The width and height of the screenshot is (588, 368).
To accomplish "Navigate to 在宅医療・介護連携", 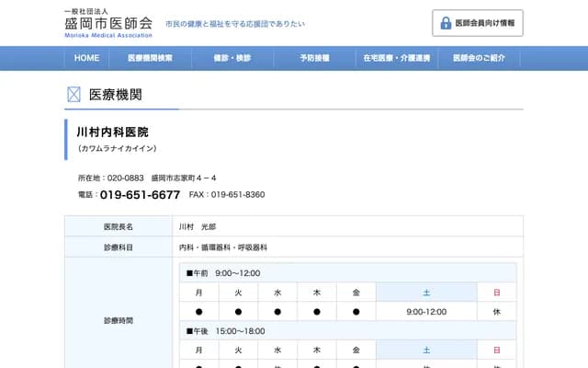I will (x=396, y=58).
